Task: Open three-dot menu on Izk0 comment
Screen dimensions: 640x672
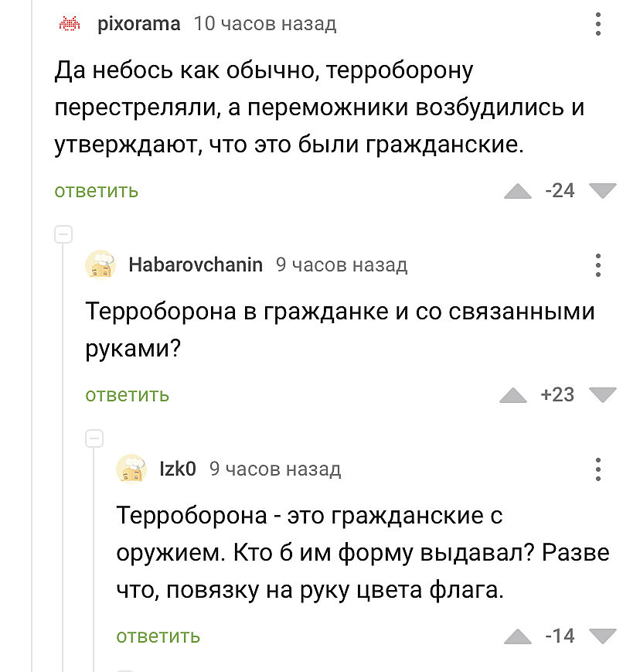Action: [x=598, y=469]
